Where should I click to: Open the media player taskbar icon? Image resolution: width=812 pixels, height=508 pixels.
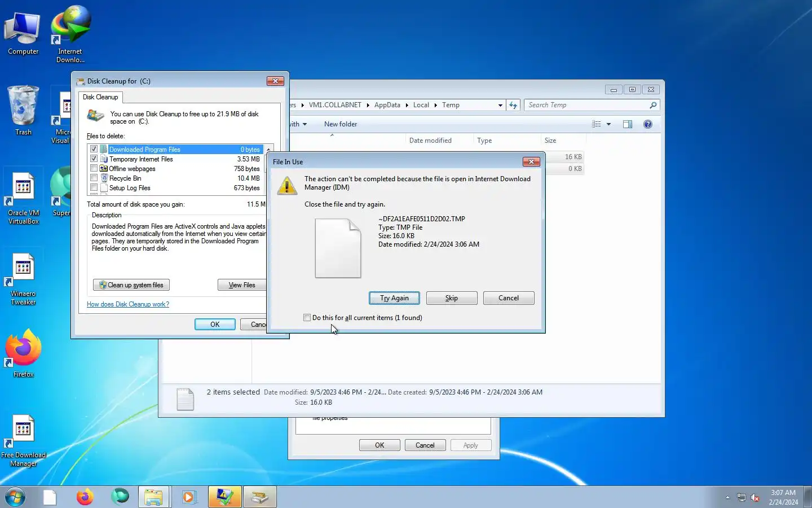[189, 497]
